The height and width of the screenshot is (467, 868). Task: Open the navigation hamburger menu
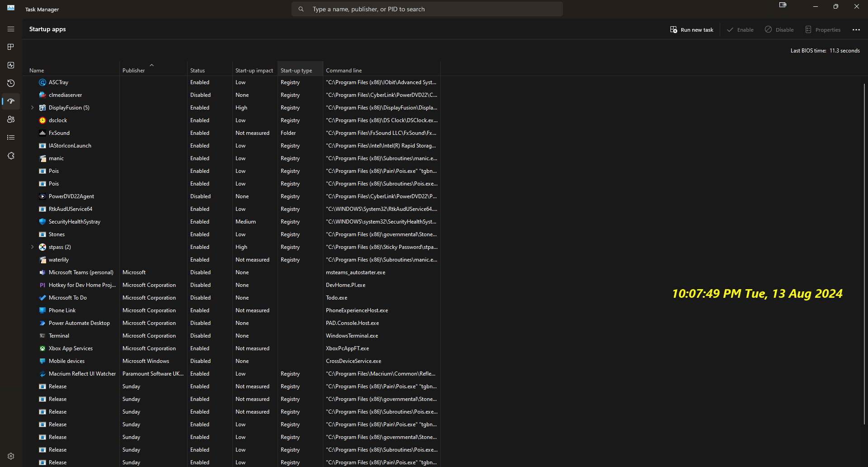coord(11,29)
